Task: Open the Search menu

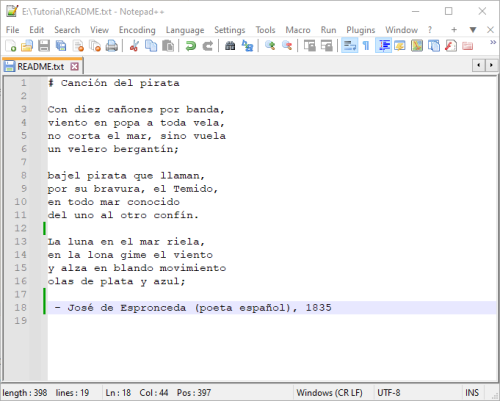Action: [67, 30]
